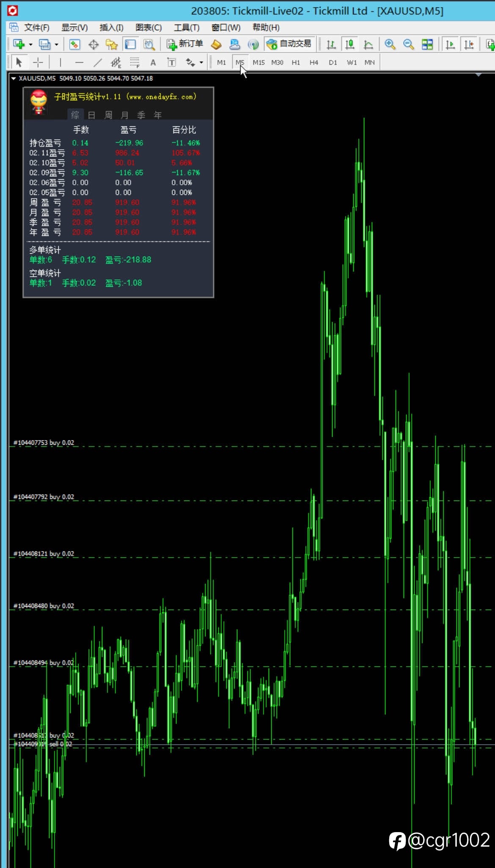Image resolution: width=495 pixels, height=868 pixels.
Task: Expand the arrows tool dropdown
Action: click(201, 63)
